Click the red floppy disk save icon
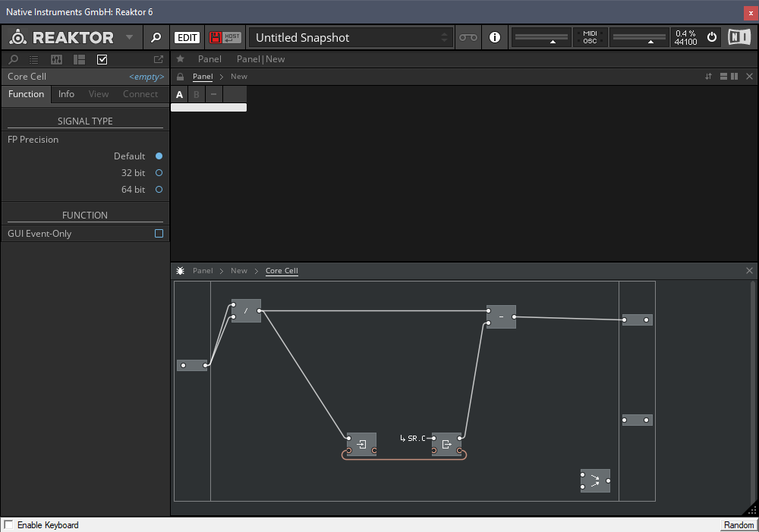Viewport: 759px width, 532px height. [x=216, y=37]
